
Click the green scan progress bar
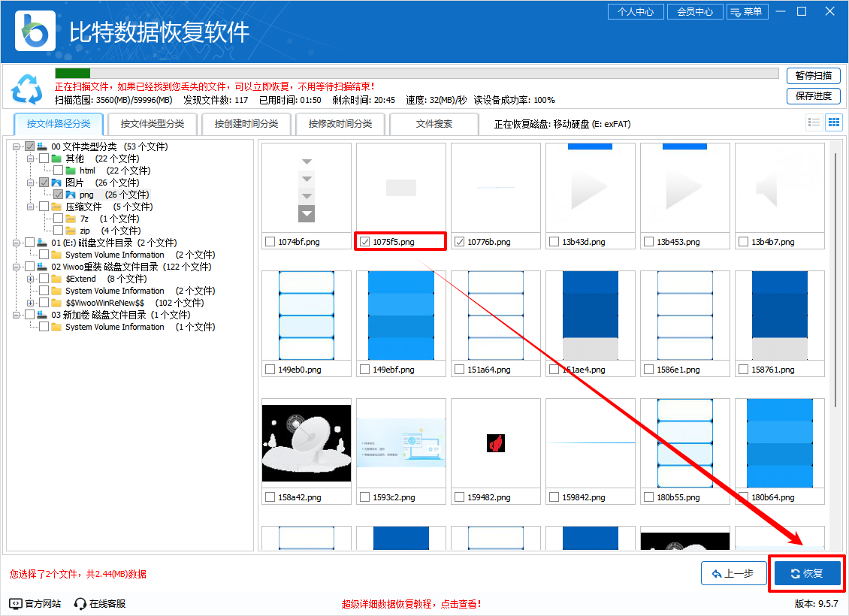[73, 73]
